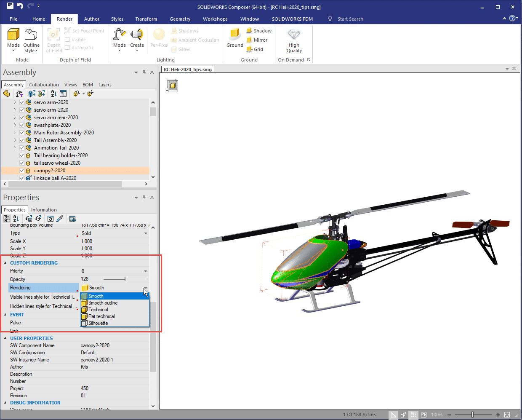Choose Technical from the rendering list
The width and height of the screenshot is (522, 420).
[x=98, y=310]
